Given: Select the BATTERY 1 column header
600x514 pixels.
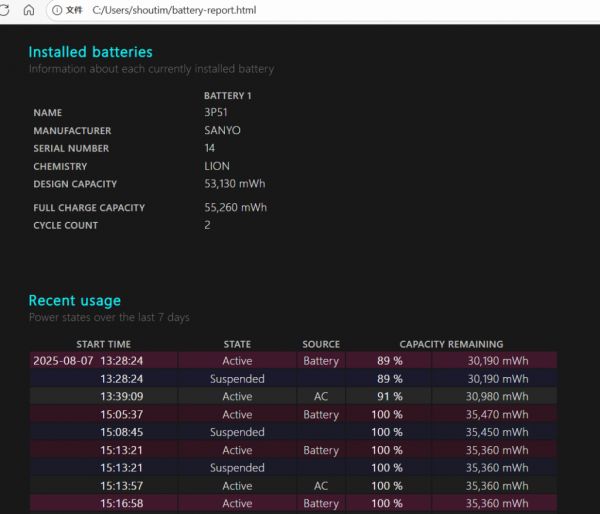Looking at the screenshot, I should pyautogui.click(x=227, y=95).
